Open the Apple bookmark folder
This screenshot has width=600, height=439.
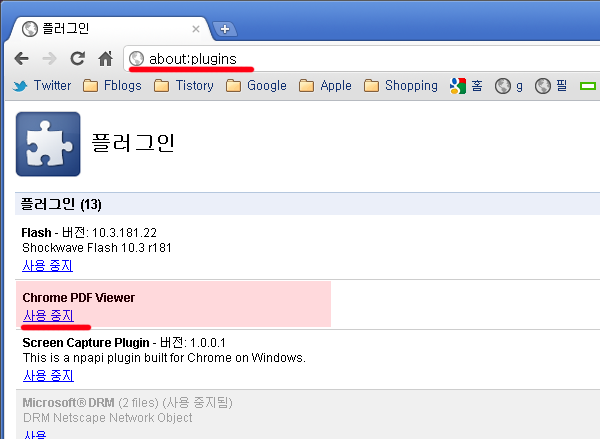point(325,85)
